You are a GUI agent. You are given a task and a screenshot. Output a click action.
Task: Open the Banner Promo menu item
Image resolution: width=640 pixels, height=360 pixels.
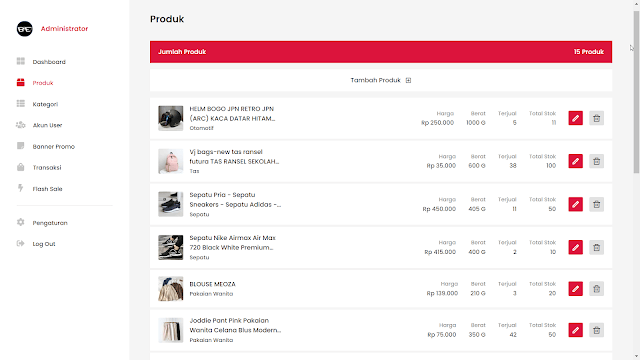[x=53, y=147]
